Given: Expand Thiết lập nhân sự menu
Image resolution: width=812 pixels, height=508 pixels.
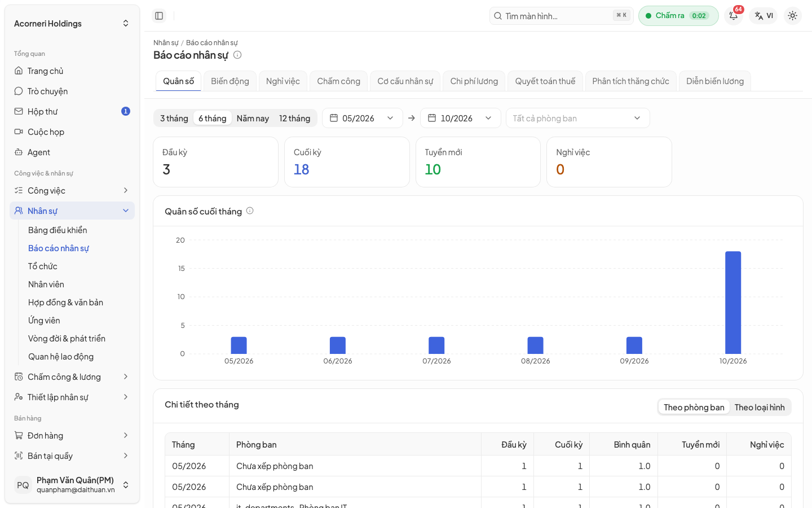Looking at the screenshot, I should click(x=72, y=397).
